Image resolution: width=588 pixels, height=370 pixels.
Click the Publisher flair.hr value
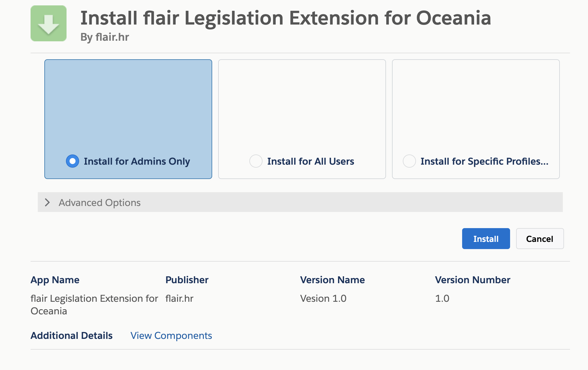click(179, 298)
